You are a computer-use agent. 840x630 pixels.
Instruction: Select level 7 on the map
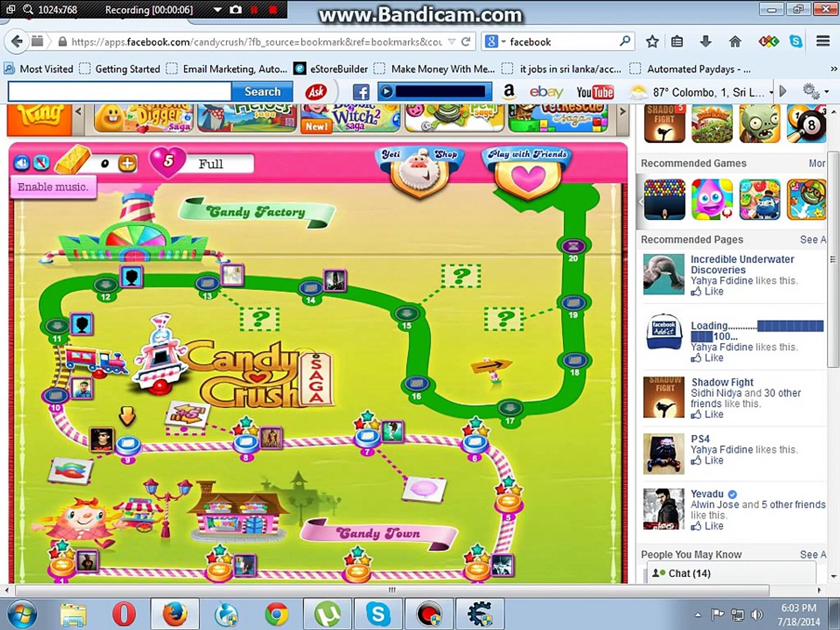367,438
